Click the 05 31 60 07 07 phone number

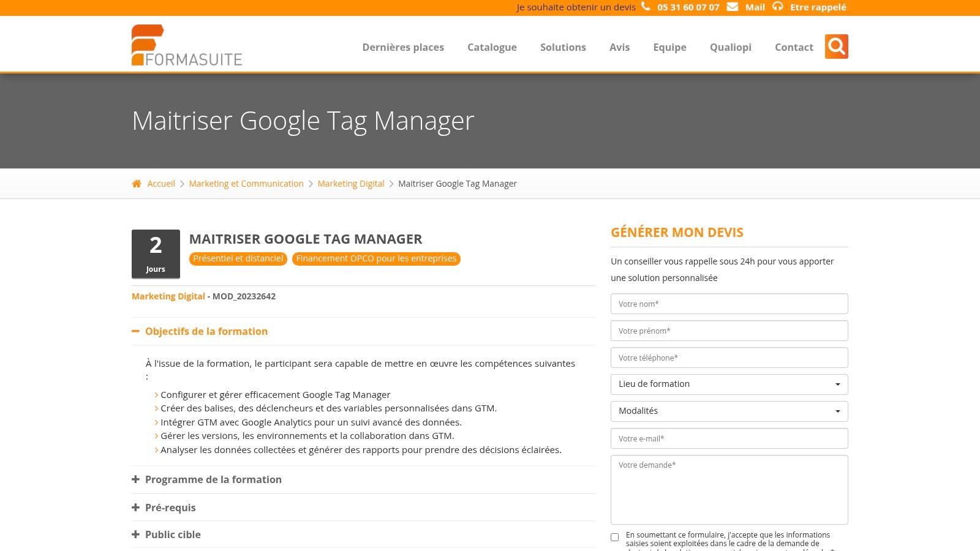(688, 7)
